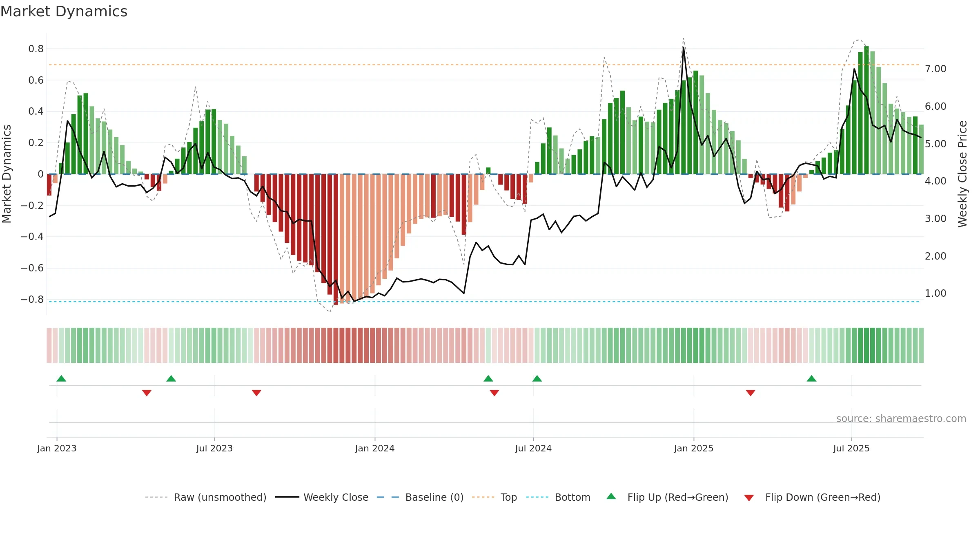Viewport: 980px width, 551px height.
Task: Click the Jul 2023 x-axis label
Action: tap(214, 448)
